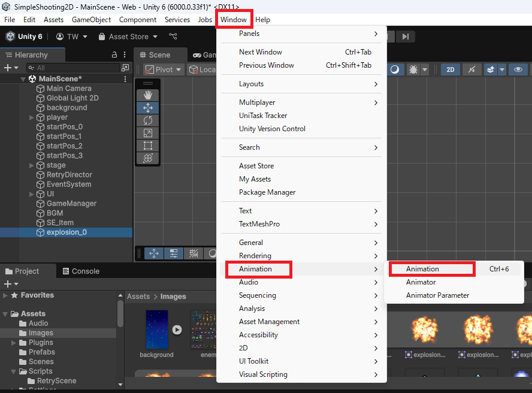Select the background image thumbnail

point(157,329)
